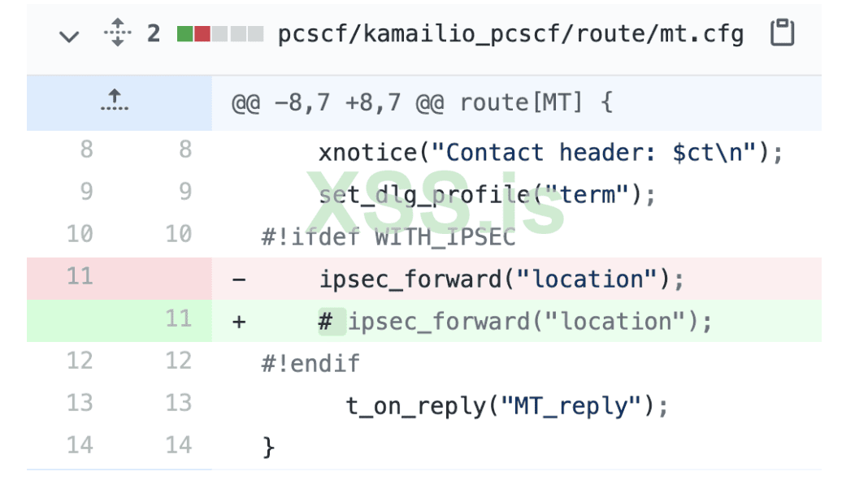This screenshot has width=868, height=489.
Task: Open the pcscf/kamailio_pcscf/route/mt.cfg file link
Action: coord(510,35)
